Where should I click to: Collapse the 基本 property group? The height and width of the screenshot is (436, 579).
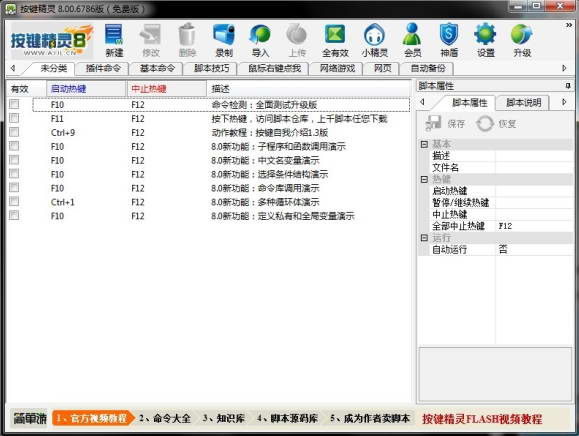point(424,144)
